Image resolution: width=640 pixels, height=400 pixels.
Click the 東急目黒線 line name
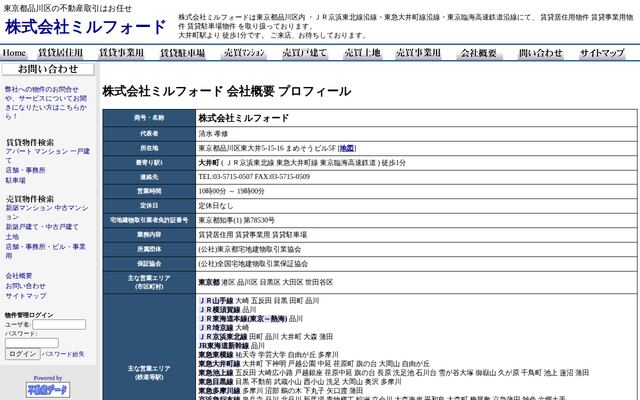click(216, 382)
